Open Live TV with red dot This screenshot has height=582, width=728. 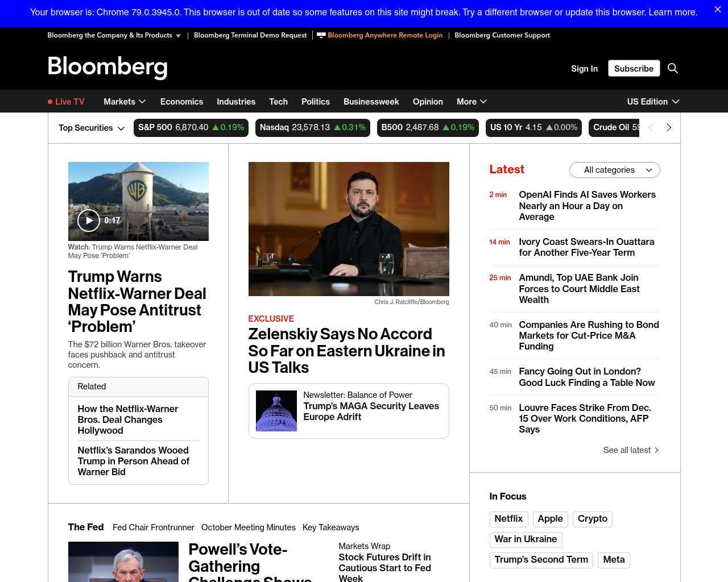[66, 102]
